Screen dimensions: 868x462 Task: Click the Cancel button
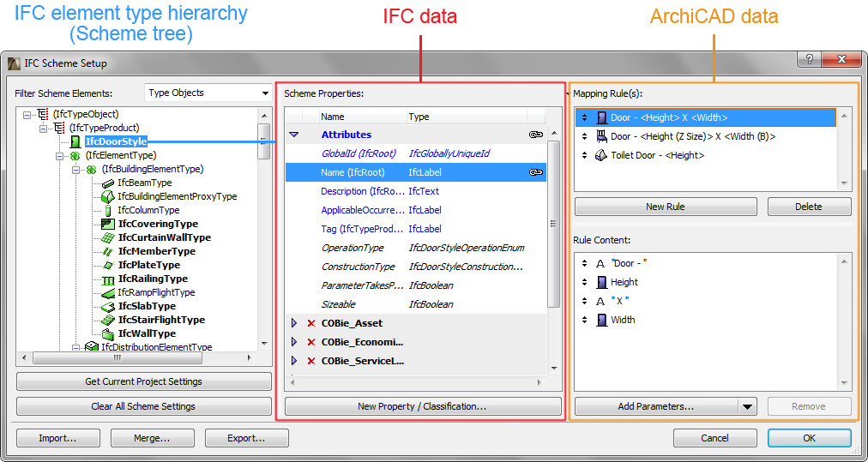tap(715, 438)
